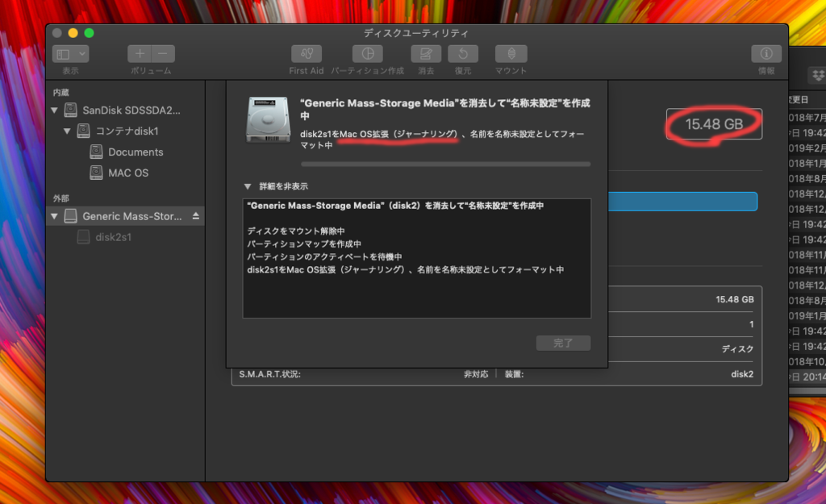The height and width of the screenshot is (504, 826).
Task: Run First Aid from the toolbar
Action: click(307, 54)
